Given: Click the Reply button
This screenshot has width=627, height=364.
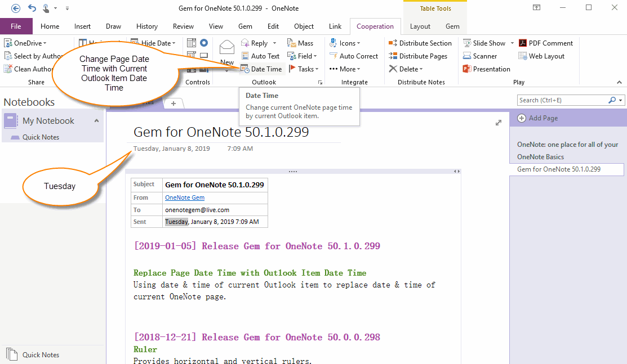Looking at the screenshot, I should 254,43.
